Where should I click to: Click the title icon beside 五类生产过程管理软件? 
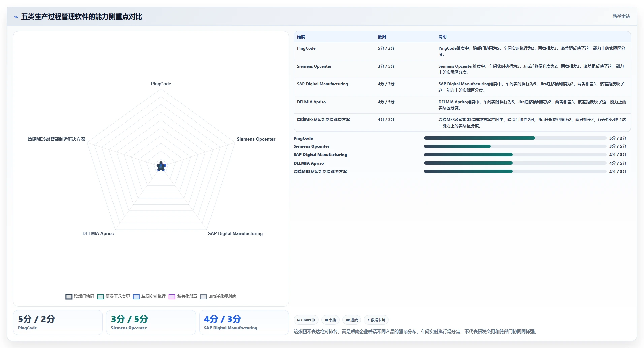(x=16, y=17)
